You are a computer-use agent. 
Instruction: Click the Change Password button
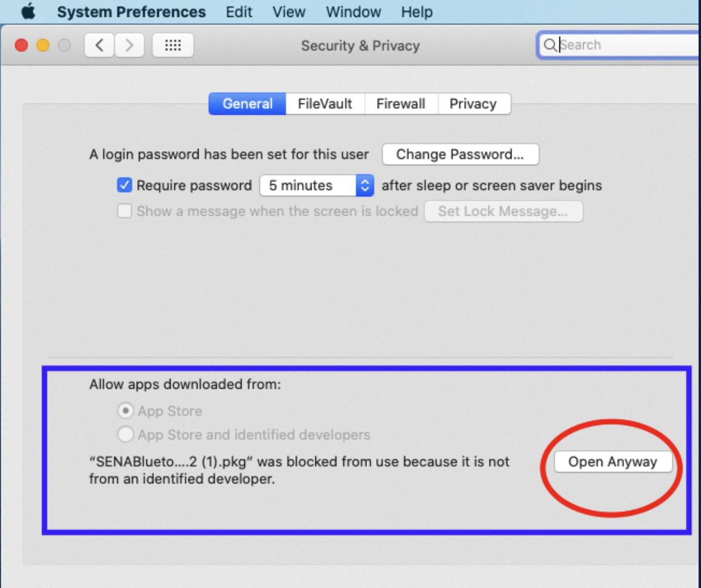460,154
